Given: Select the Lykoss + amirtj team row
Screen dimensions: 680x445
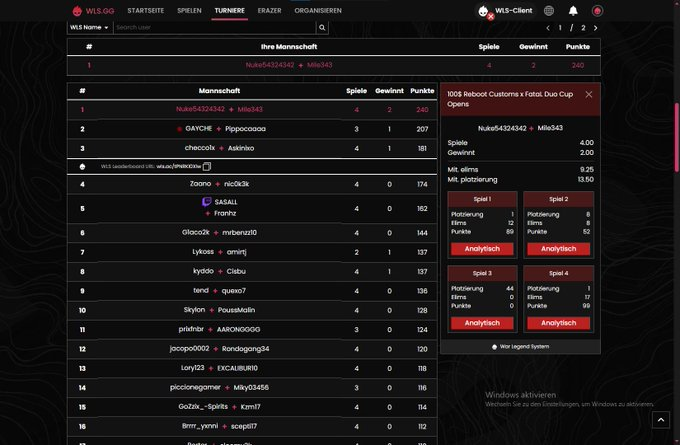Looking at the screenshot, I should click(x=252, y=252).
